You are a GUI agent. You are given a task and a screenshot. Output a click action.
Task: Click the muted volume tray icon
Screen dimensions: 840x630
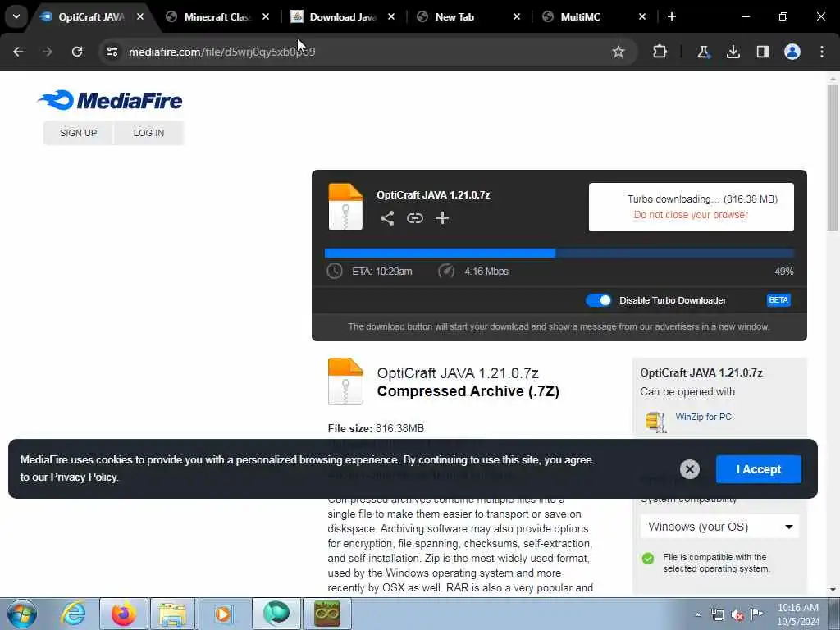737,614
